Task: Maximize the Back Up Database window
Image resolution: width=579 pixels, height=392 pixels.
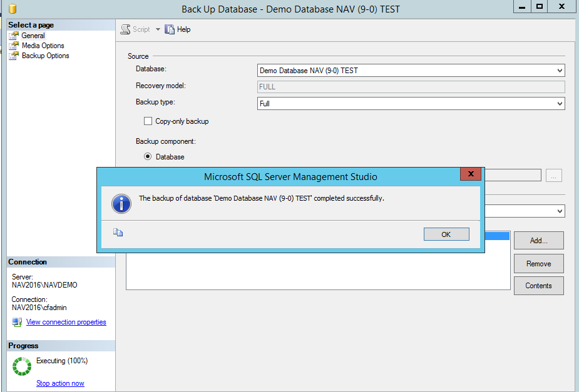Action: (x=540, y=7)
